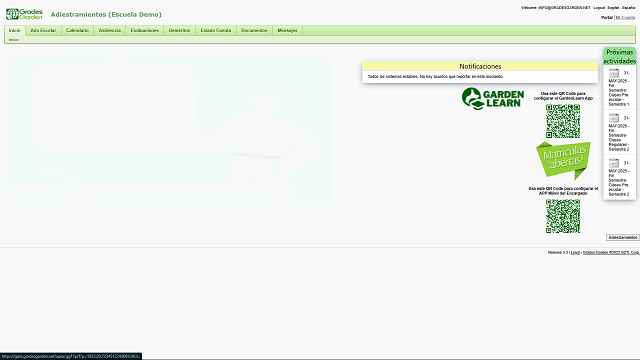
Task: Click the Matrículas abertas banner
Action: (563, 160)
